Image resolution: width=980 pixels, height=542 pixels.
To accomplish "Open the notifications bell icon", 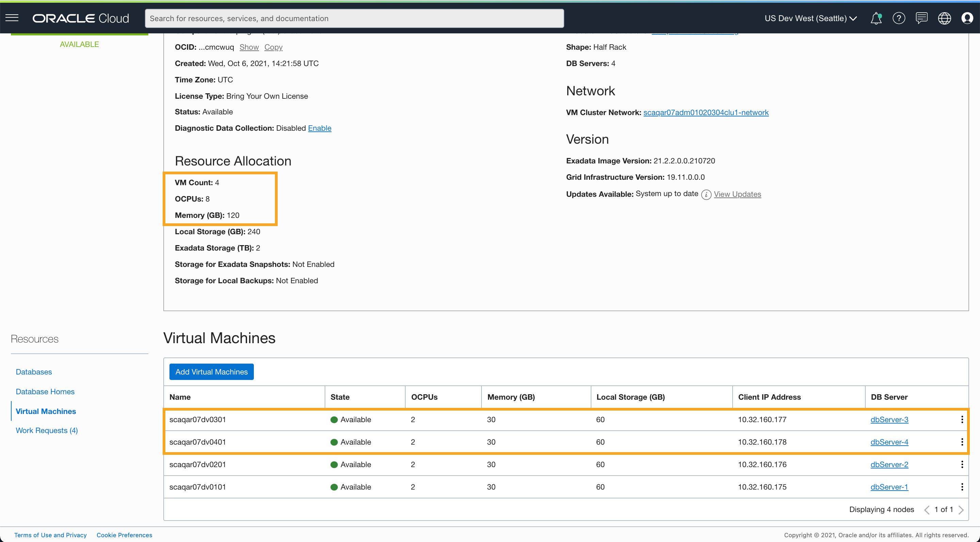I will pos(876,18).
